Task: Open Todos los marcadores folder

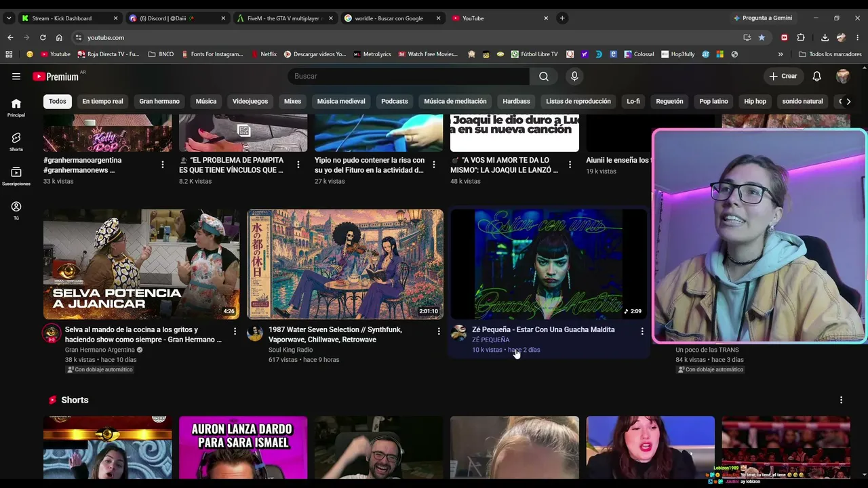Action: [x=830, y=54]
